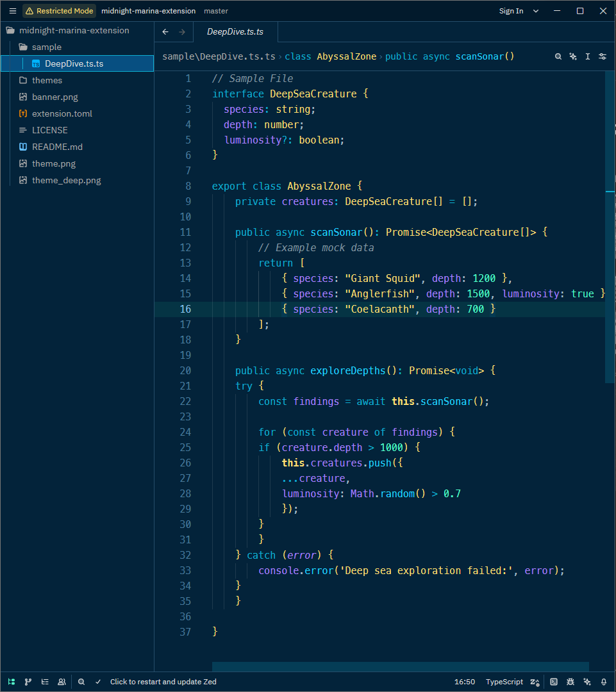The width and height of the screenshot is (616, 692).
Task: Toggle the collaboration panel icon
Action: (x=62, y=682)
